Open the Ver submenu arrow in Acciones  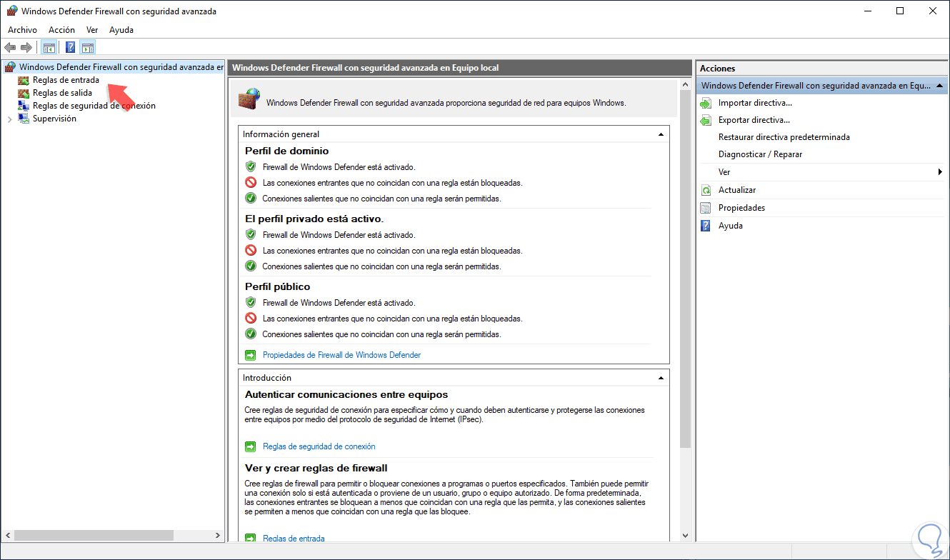pyautogui.click(x=940, y=172)
